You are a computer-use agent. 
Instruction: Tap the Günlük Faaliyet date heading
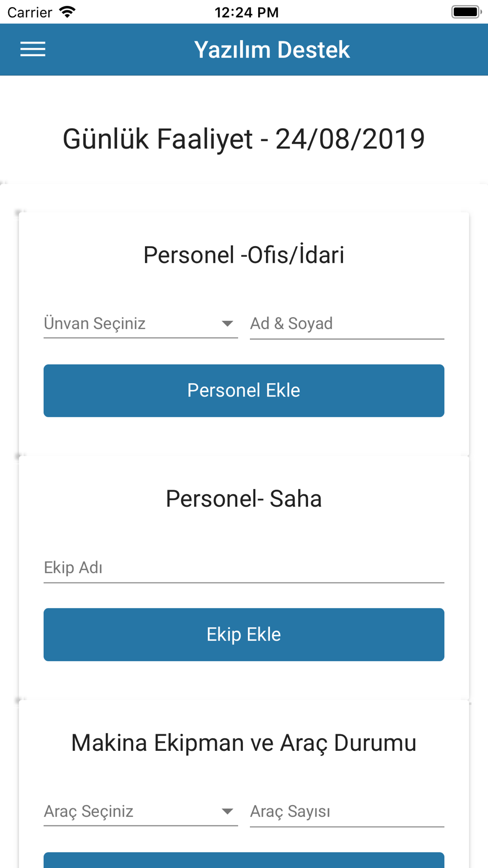coord(244,139)
